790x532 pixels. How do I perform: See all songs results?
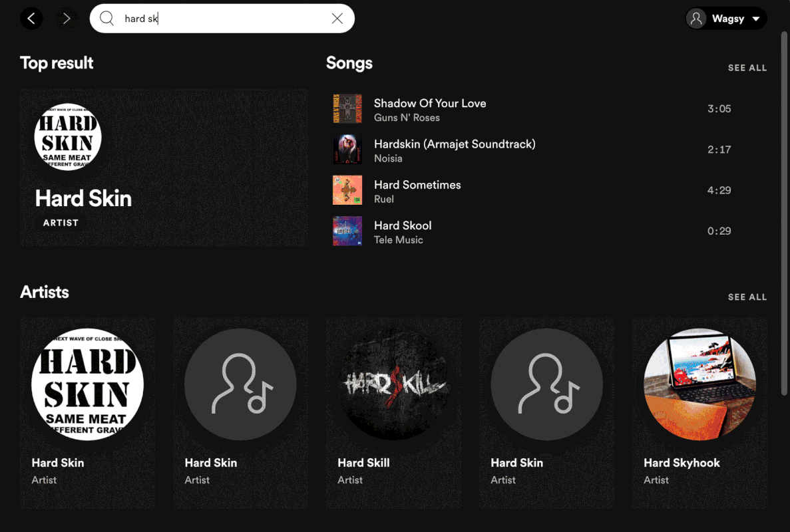click(747, 68)
